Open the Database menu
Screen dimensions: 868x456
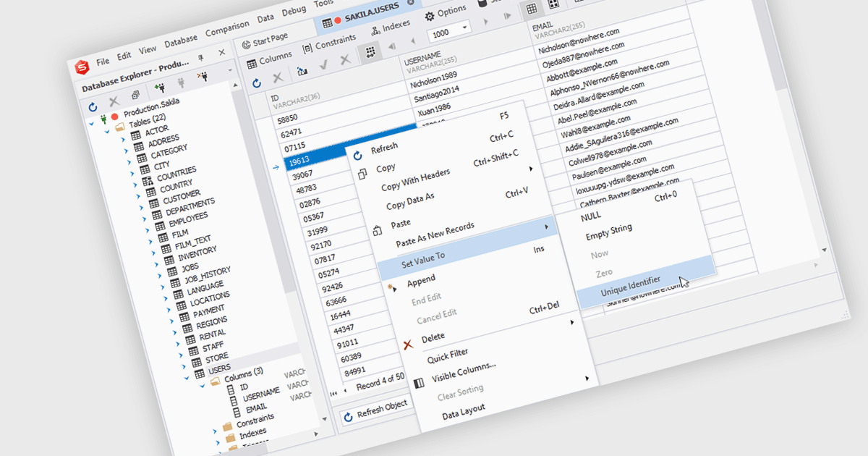coord(181,40)
